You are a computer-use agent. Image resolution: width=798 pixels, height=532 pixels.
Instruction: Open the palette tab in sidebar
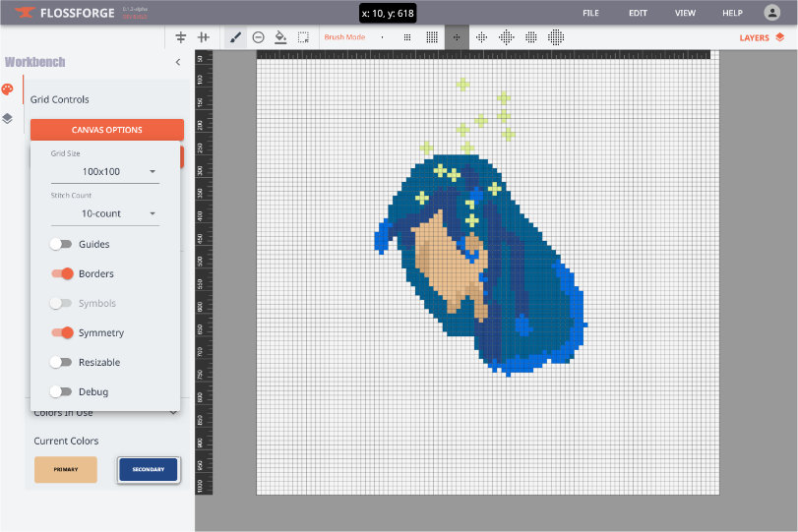(8, 89)
